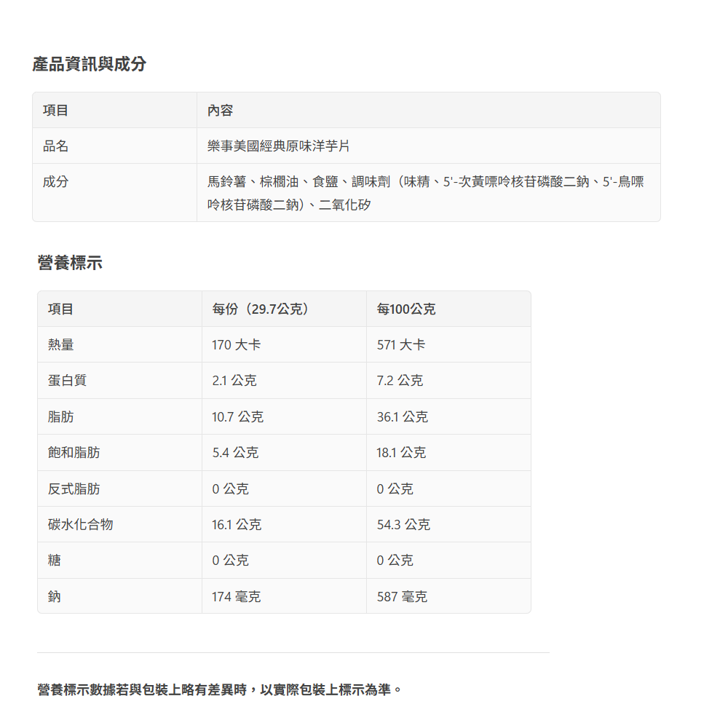Screen dimensions: 728x728
Task: Click the 成分 row label
Action: tap(56, 182)
